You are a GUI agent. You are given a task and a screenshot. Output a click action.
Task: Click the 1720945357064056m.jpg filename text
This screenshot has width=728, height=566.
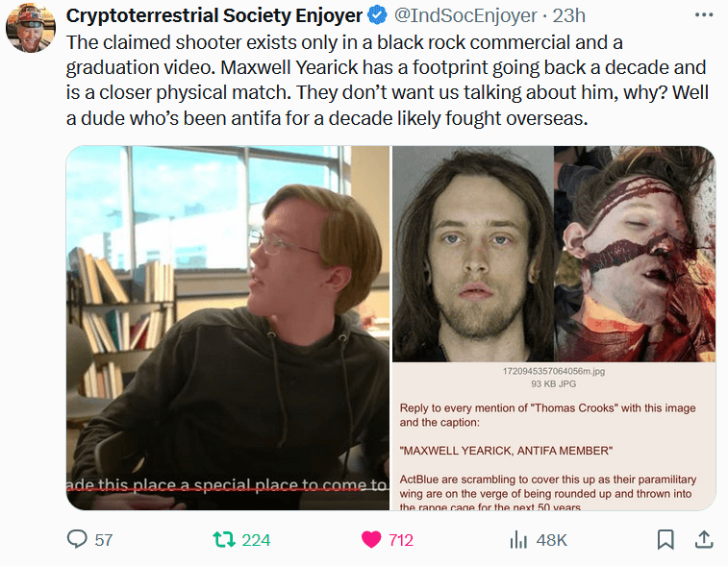click(x=554, y=371)
